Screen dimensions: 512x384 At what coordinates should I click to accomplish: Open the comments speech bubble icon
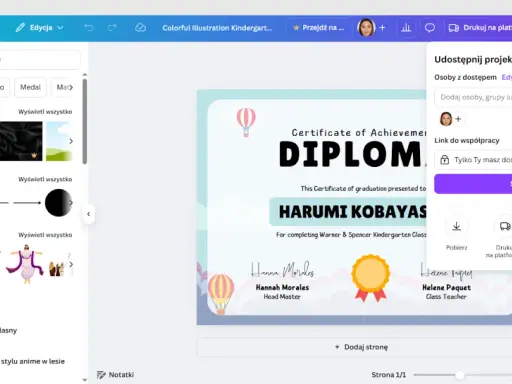click(x=430, y=28)
